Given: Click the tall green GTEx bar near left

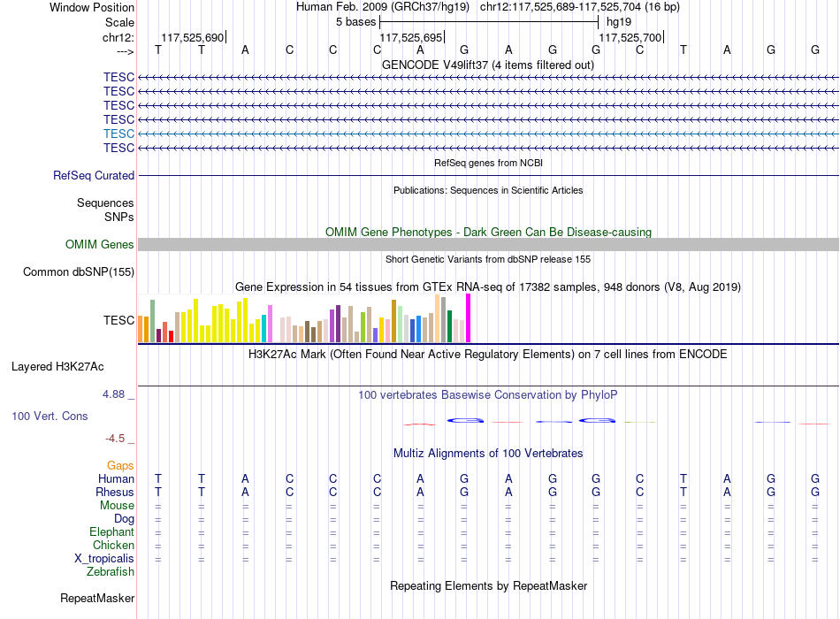Looking at the screenshot, I should pyautogui.click(x=153, y=321).
